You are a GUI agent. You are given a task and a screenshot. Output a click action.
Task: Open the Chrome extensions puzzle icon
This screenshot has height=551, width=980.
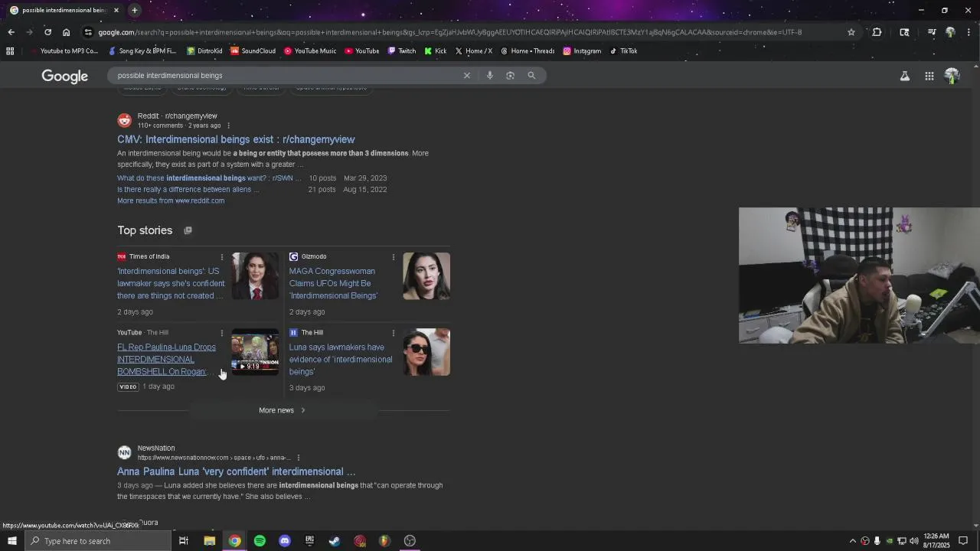point(877,32)
